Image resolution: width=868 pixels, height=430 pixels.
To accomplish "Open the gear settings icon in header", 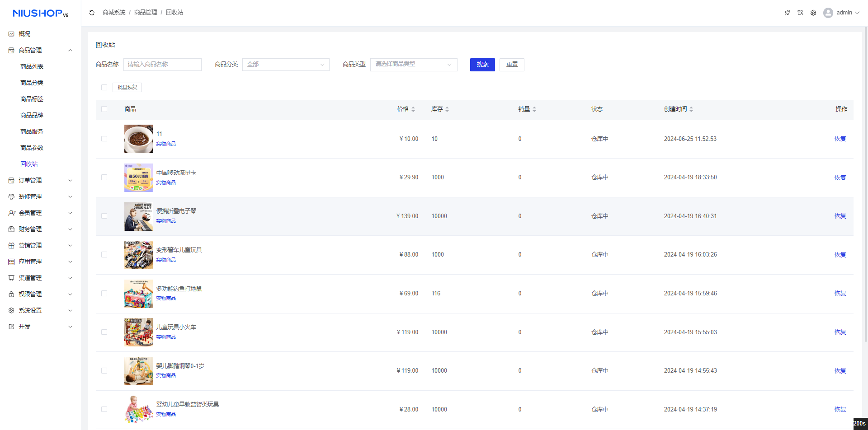I will [813, 13].
